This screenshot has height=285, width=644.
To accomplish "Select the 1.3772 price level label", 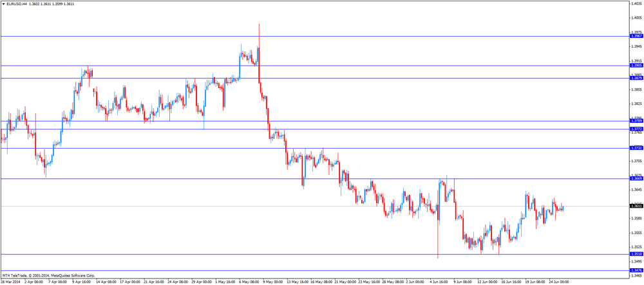I will tap(636, 129).
